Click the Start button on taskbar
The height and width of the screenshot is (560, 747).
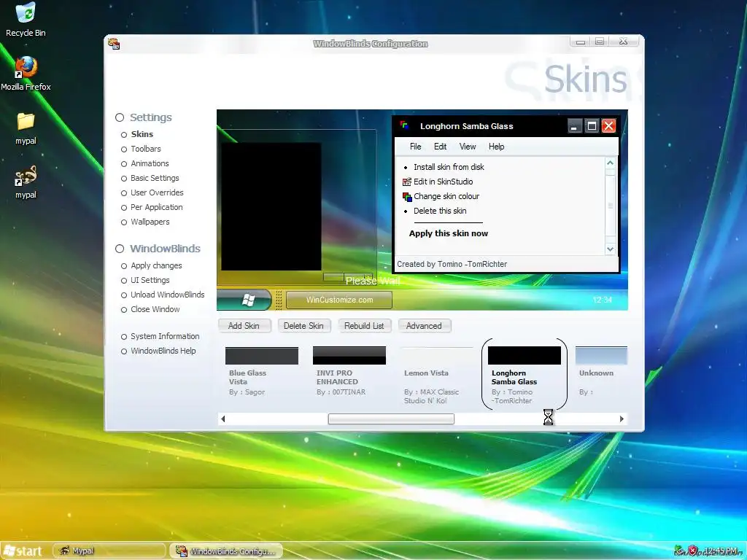tap(24, 551)
